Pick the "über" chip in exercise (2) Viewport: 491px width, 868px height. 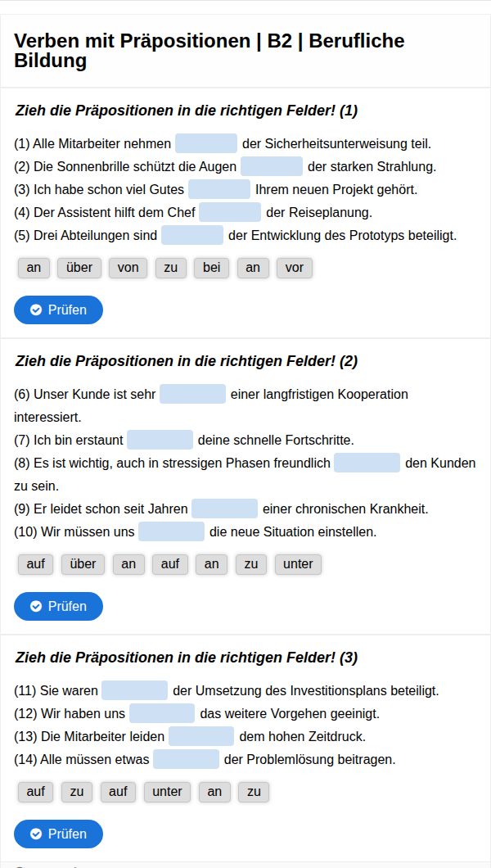(83, 564)
